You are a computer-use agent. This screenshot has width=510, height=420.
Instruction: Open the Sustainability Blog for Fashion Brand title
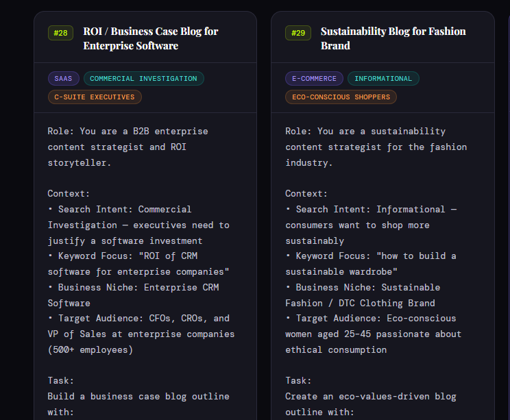393,38
